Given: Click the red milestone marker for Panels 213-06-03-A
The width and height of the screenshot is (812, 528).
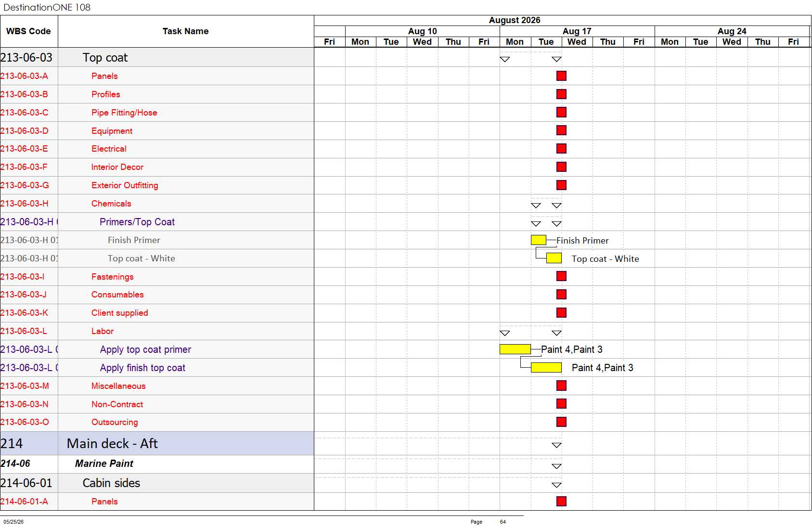Looking at the screenshot, I should (x=561, y=76).
